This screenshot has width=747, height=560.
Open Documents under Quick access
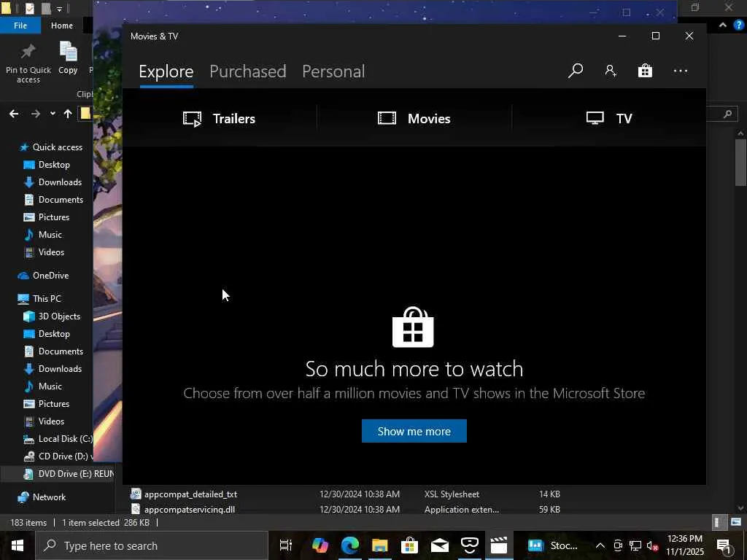[x=61, y=200]
